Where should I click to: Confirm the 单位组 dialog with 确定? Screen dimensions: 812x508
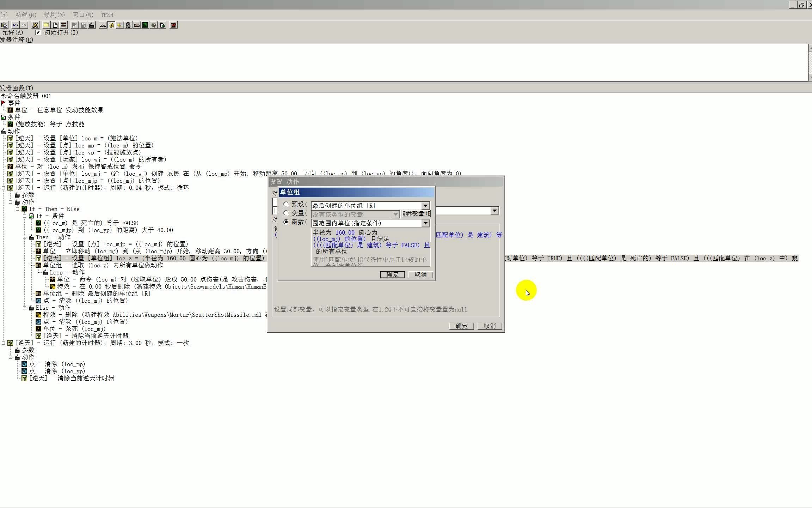tap(392, 275)
